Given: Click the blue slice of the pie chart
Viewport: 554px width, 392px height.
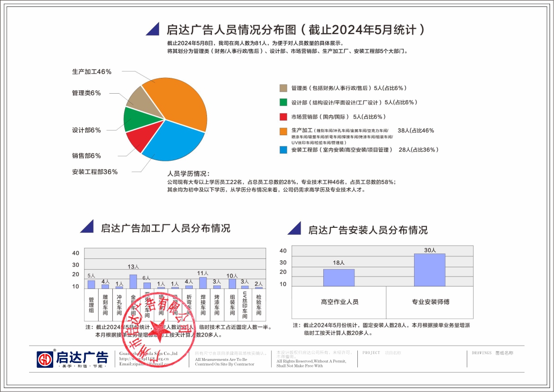Looking at the screenshot, I should pos(173,142).
